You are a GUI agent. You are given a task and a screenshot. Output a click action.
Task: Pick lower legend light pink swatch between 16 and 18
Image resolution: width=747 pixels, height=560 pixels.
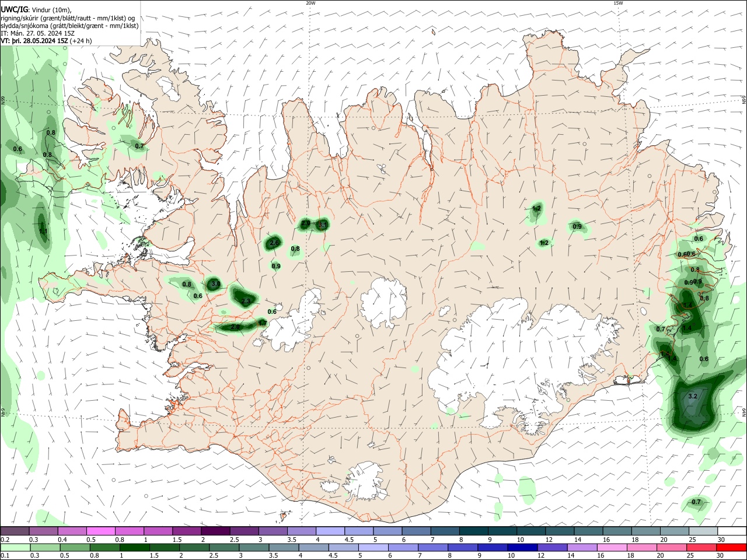612,547
